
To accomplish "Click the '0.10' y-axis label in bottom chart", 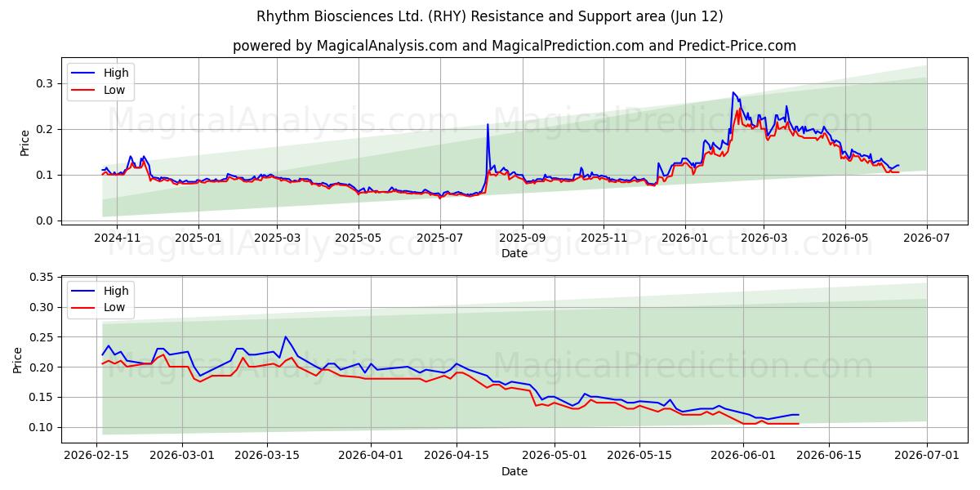I will point(41,427).
